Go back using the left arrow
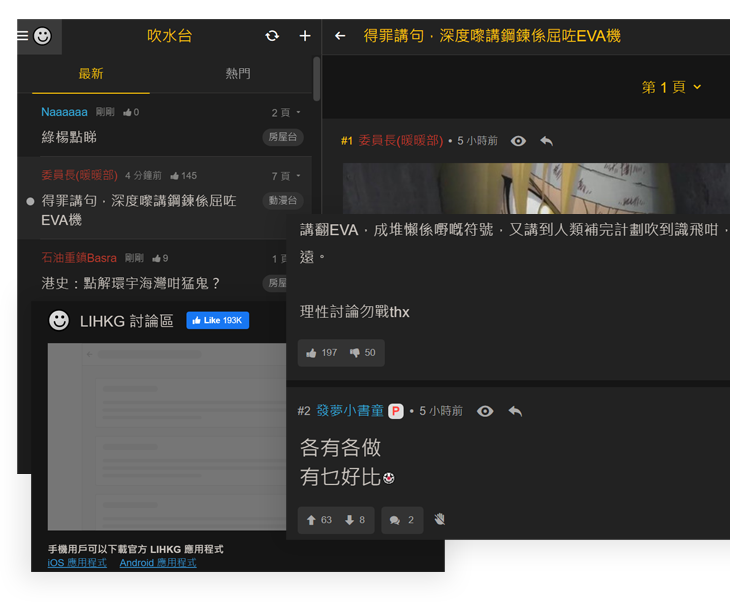730x602 pixels. pos(340,36)
